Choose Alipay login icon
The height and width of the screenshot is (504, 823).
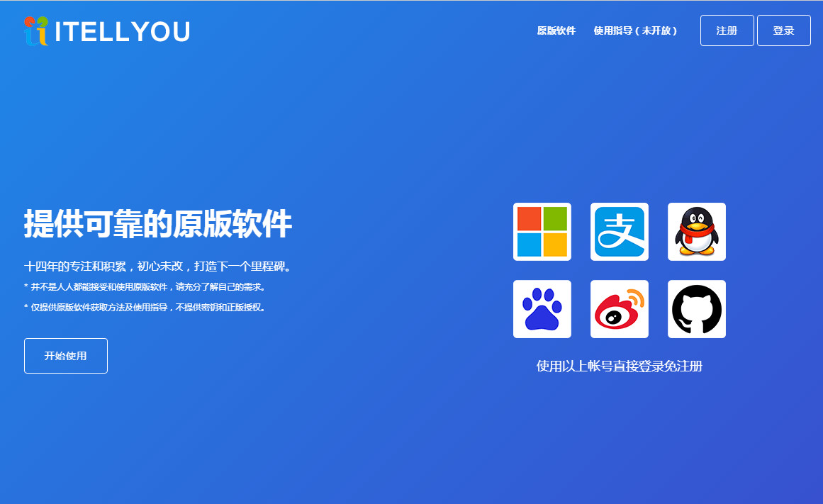(619, 232)
